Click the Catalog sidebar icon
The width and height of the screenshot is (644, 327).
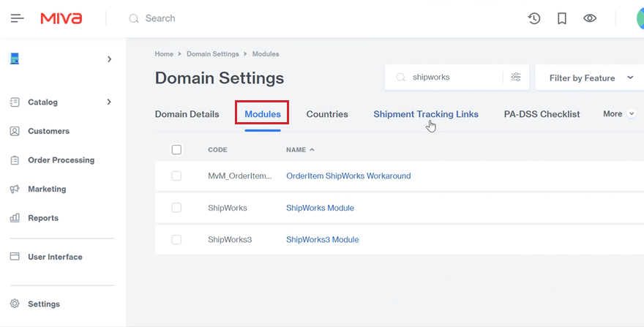pyautogui.click(x=15, y=102)
